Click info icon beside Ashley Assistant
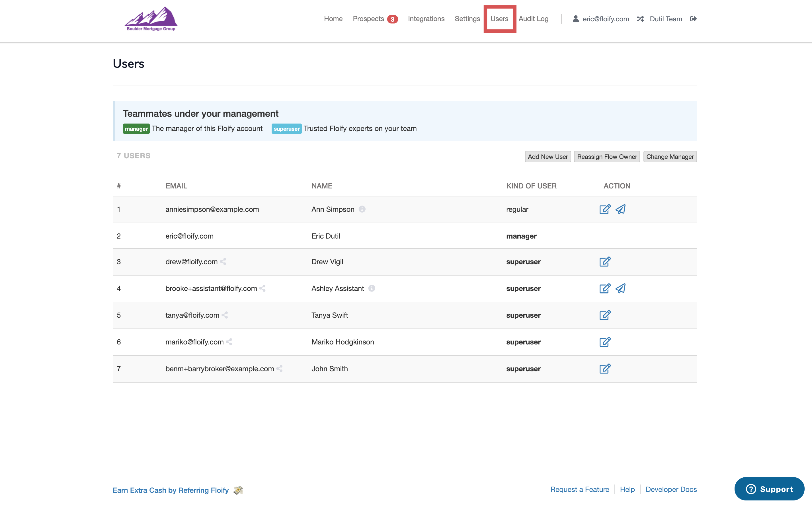This screenshot has width=812, height=505. click(x=372, y=288)
